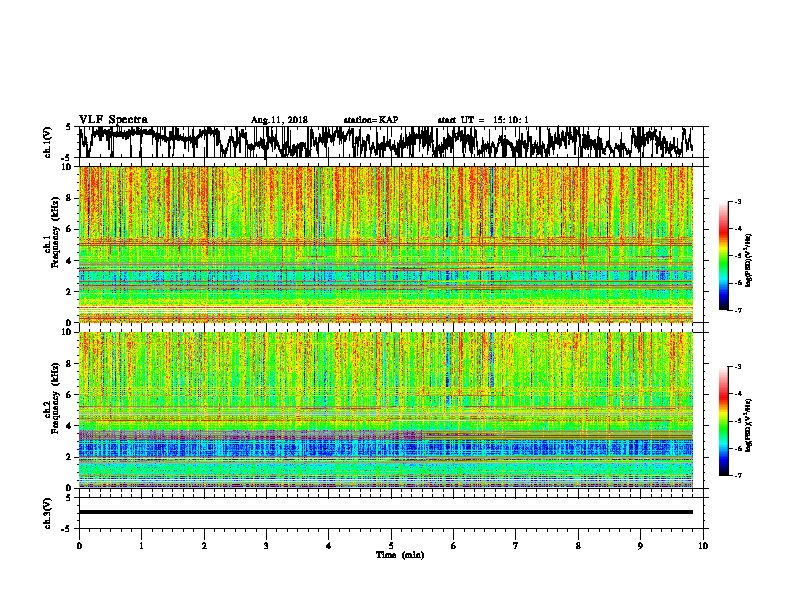The width and height of the screenshot is (792, 612).
Task: Click the "-7" label on the upper color bar
Action: click(737, 310)
